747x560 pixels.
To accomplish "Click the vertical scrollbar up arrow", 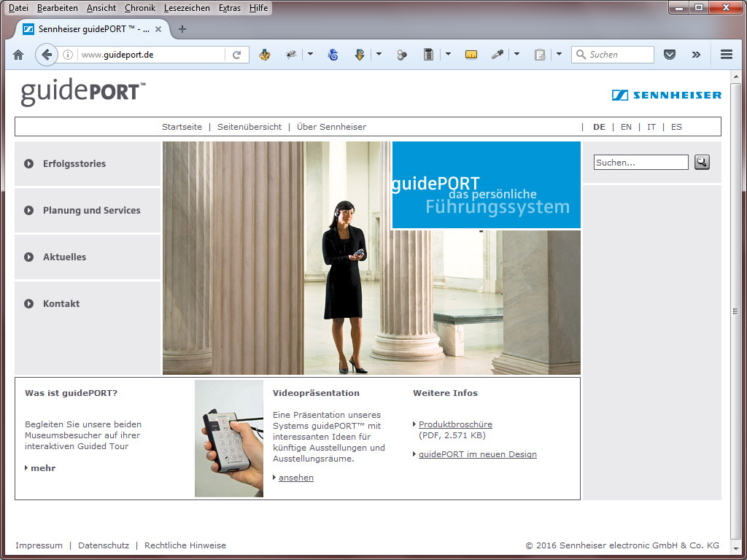I will (x=735, y=77).
